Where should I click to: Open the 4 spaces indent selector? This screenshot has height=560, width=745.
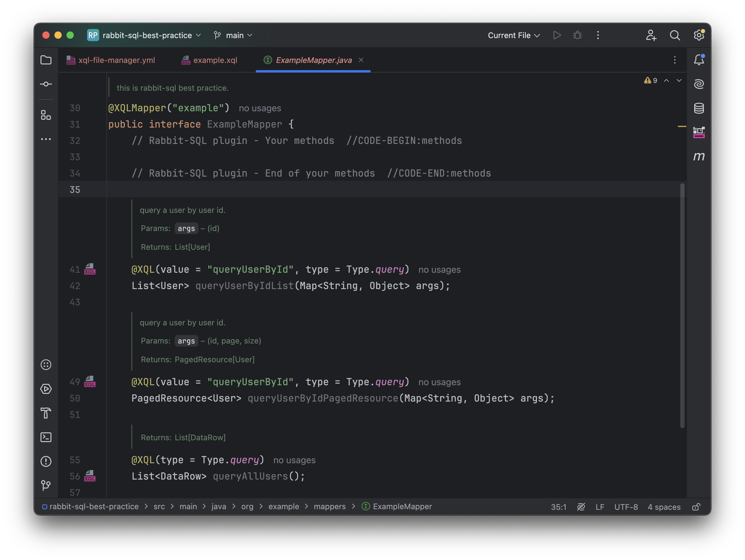pyautogui.click(x=664, y=507)
